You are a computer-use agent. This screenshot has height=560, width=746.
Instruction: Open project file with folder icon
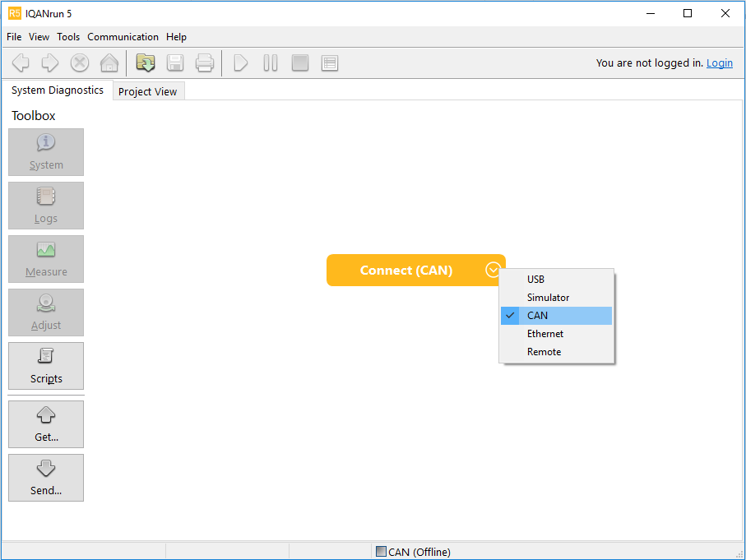pyautogui.click(x=146, y=62)
